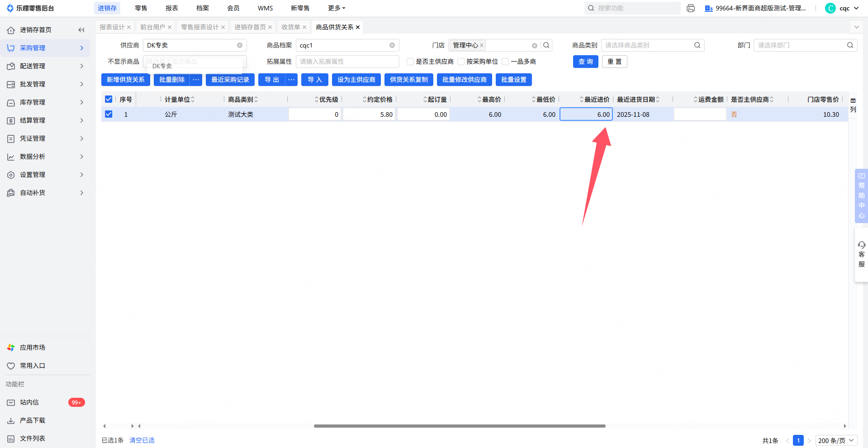The height and width of the screenshot is (448, 868).
Task: Switch to the 报表 top menu
Action: point(172,8)
